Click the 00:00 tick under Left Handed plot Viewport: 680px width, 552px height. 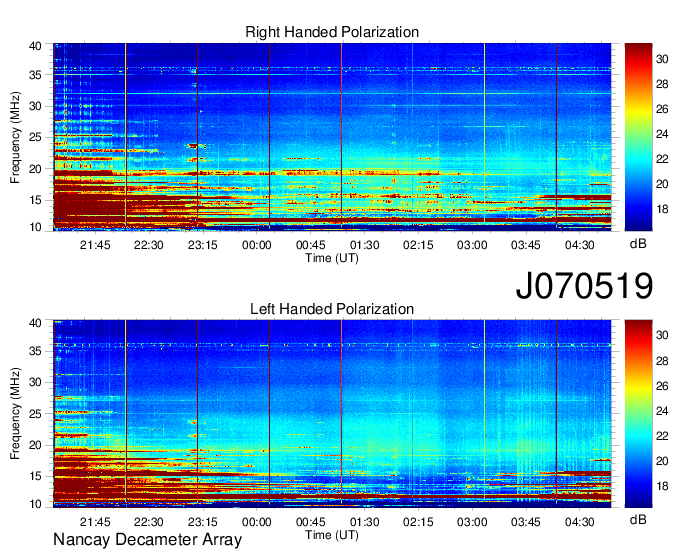(x=257, y=522)
